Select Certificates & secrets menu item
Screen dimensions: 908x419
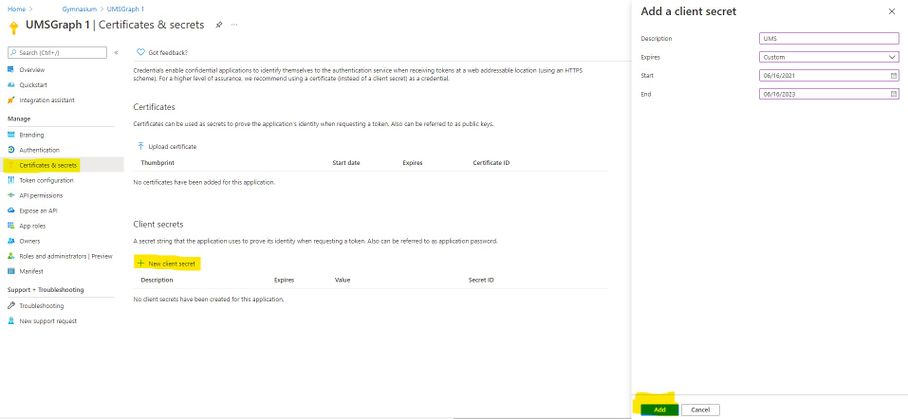click(x=48, y=165)
